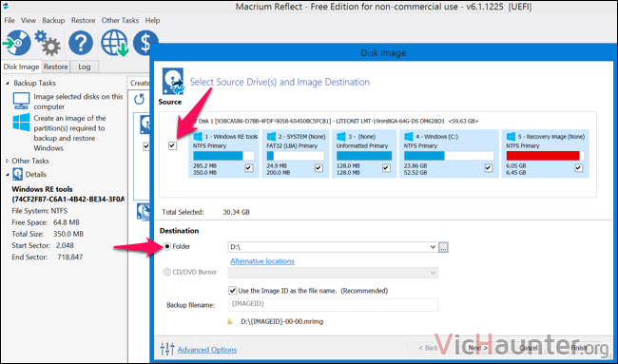Click the Disk Image wizard header icon
The width and height of the screenshot is (618, 364).
tap(173, 81)
